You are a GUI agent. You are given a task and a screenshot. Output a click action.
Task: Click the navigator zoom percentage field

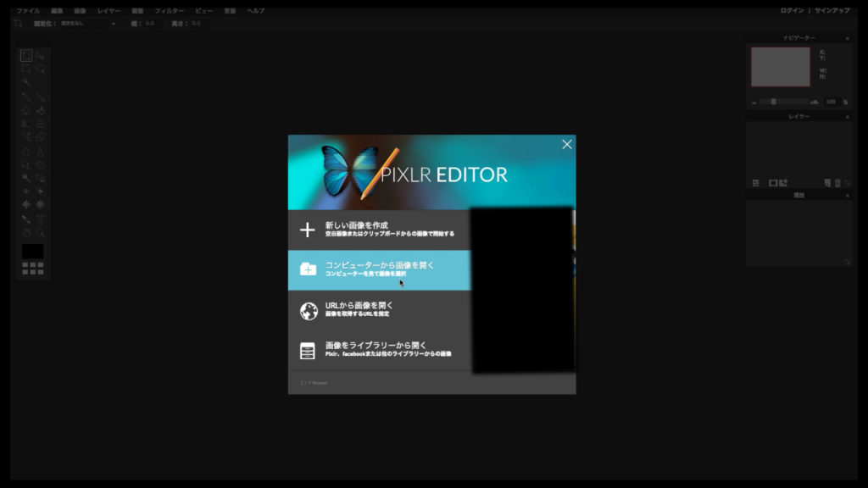831,102
